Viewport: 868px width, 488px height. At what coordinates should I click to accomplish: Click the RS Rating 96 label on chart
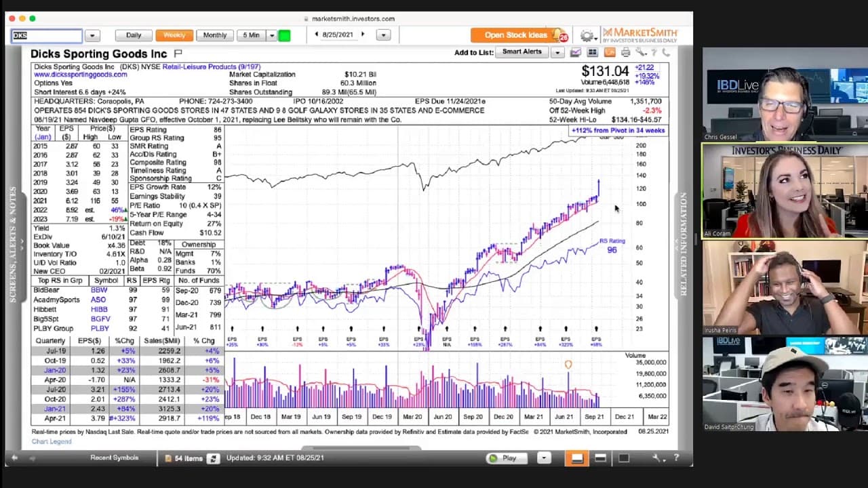(612, 245)
